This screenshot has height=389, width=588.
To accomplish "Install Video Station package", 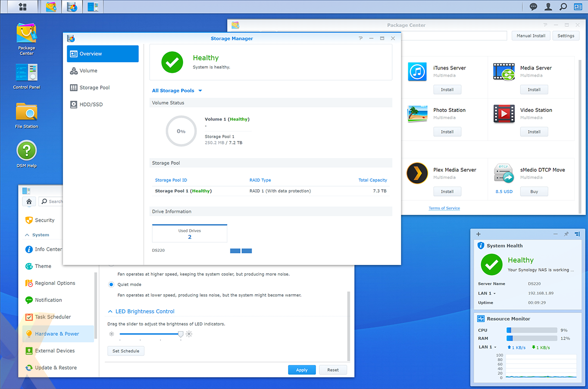I will point(534,132).
